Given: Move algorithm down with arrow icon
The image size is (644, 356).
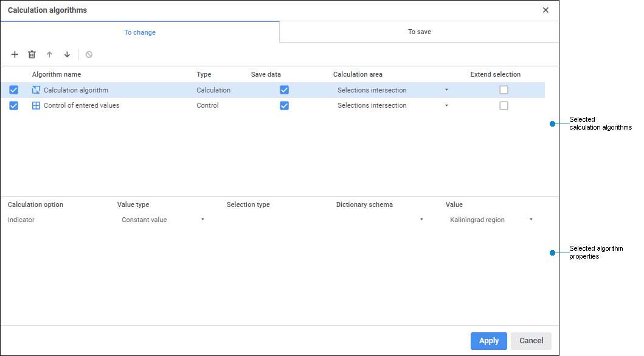Looking at the screenshot, I should [x=67, y=54].
